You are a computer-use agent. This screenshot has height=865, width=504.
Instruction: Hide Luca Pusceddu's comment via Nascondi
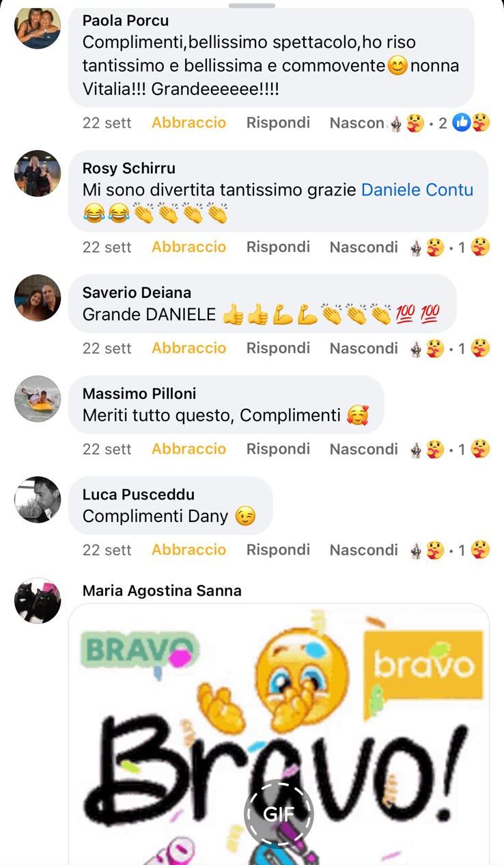363,550
